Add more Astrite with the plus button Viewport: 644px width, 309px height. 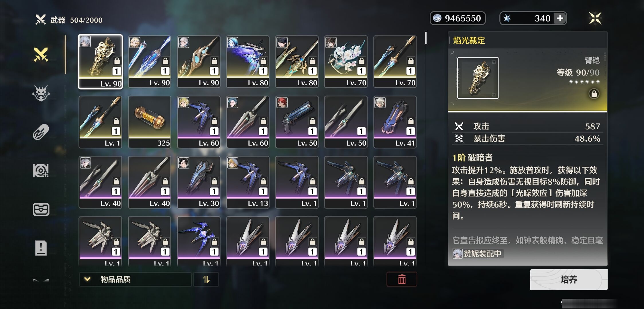560,18
